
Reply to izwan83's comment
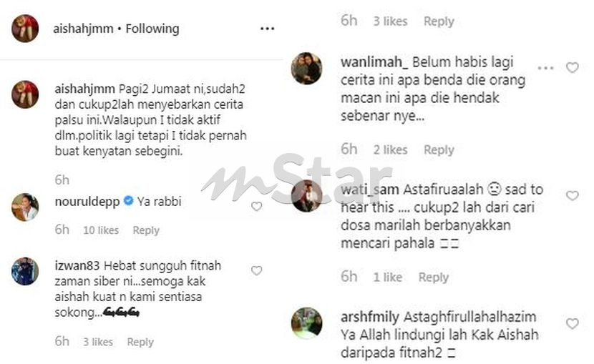140,342
